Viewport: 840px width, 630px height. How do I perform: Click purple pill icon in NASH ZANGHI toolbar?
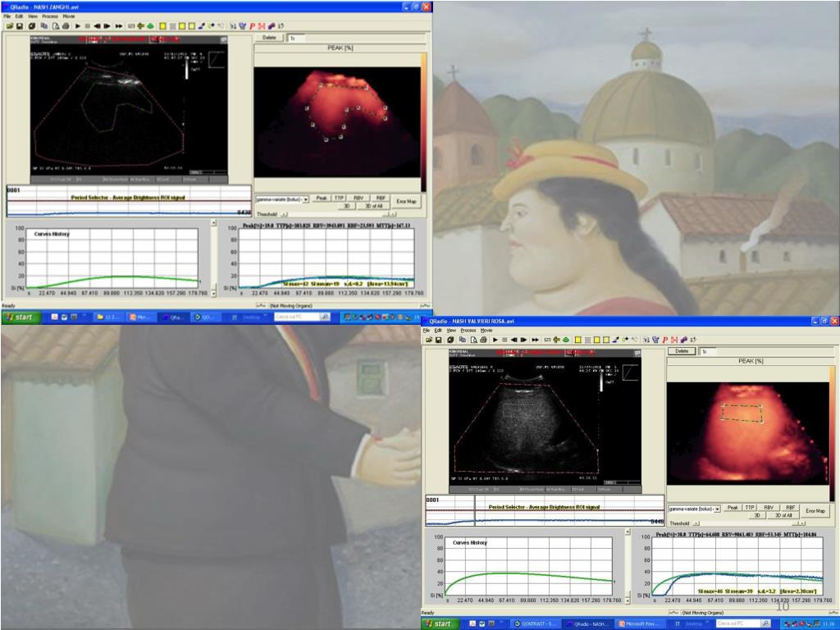[272, 25]
